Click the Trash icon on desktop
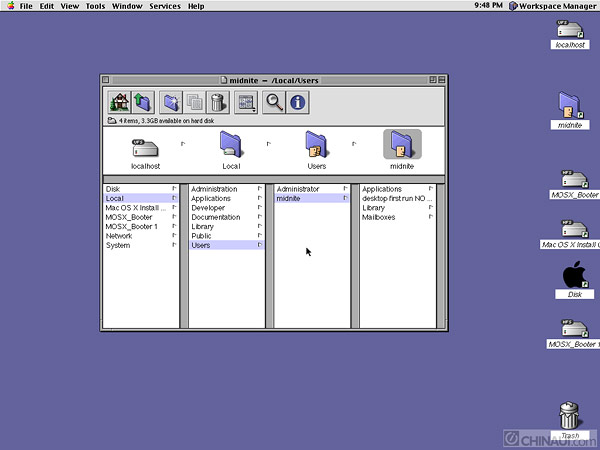This screenshot has width=600, height=450. click(569, 414)
